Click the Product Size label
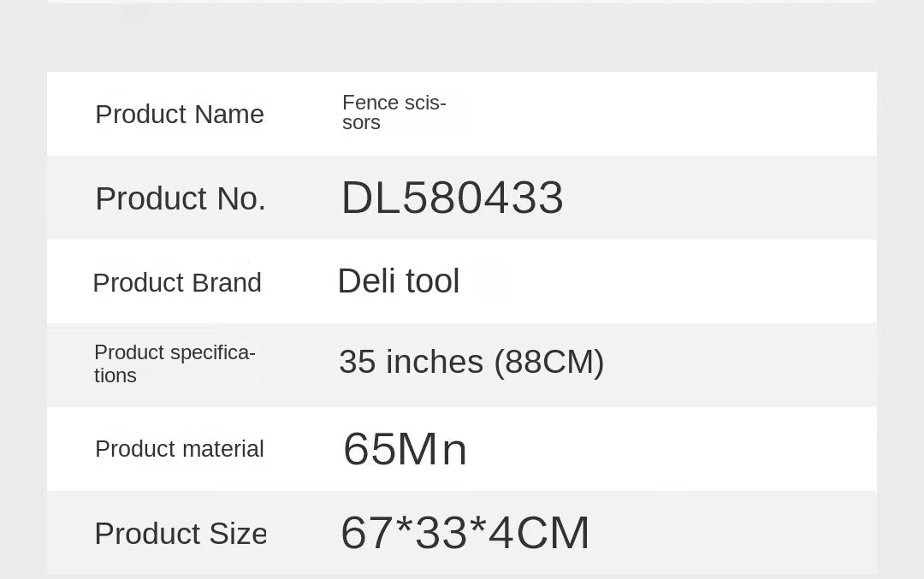Screen dimensions: 924x579 pos(180,533)
